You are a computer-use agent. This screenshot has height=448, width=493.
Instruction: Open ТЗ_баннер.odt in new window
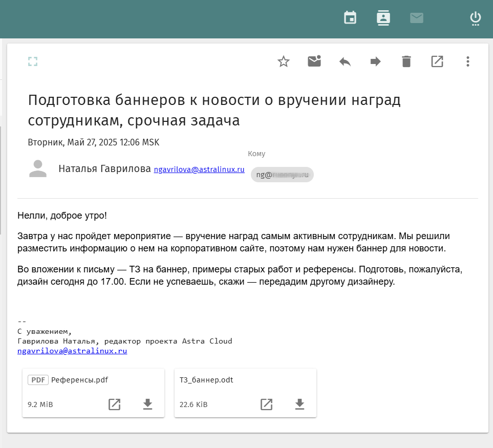point(266,404)
